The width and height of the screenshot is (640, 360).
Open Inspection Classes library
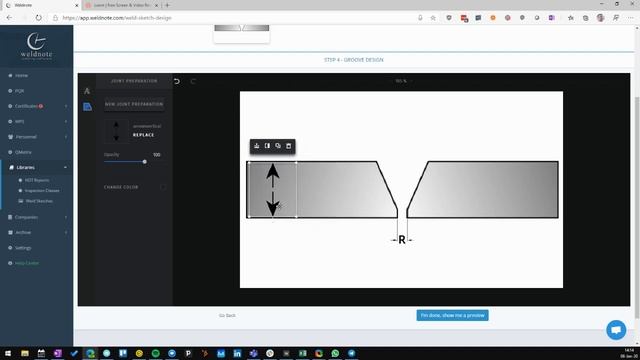coord(42,191)
